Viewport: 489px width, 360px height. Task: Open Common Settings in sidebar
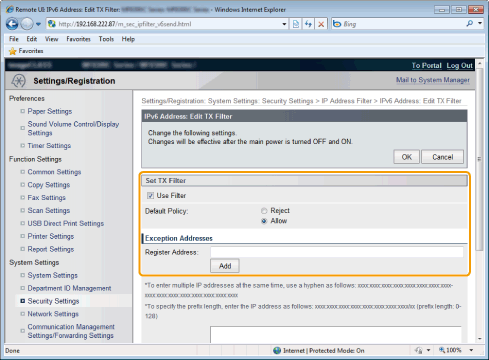[x=54, y=172]
